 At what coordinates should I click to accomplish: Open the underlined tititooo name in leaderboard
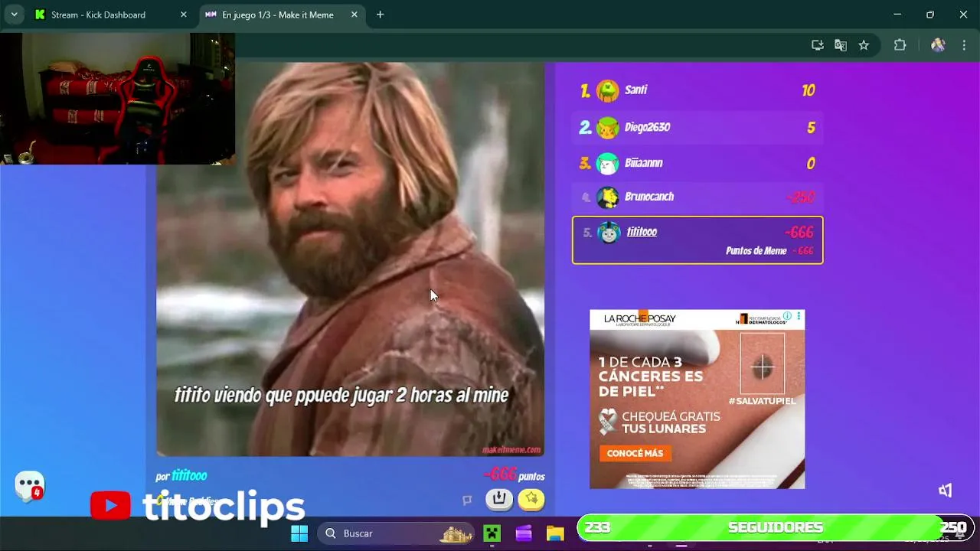pyautogui.click(x=642, y=232)
